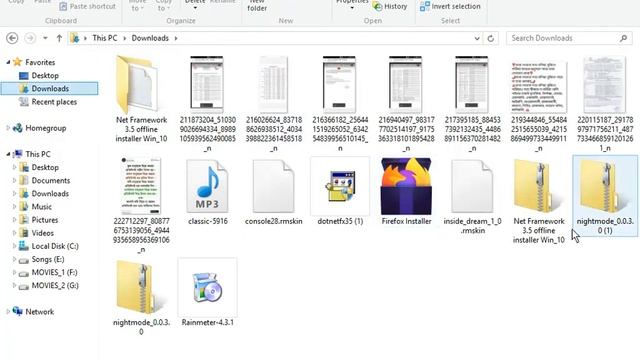The width and height of the screenshot is (640, 360).
Task: Expand the Homegroup node
Action: coord(8,128)
